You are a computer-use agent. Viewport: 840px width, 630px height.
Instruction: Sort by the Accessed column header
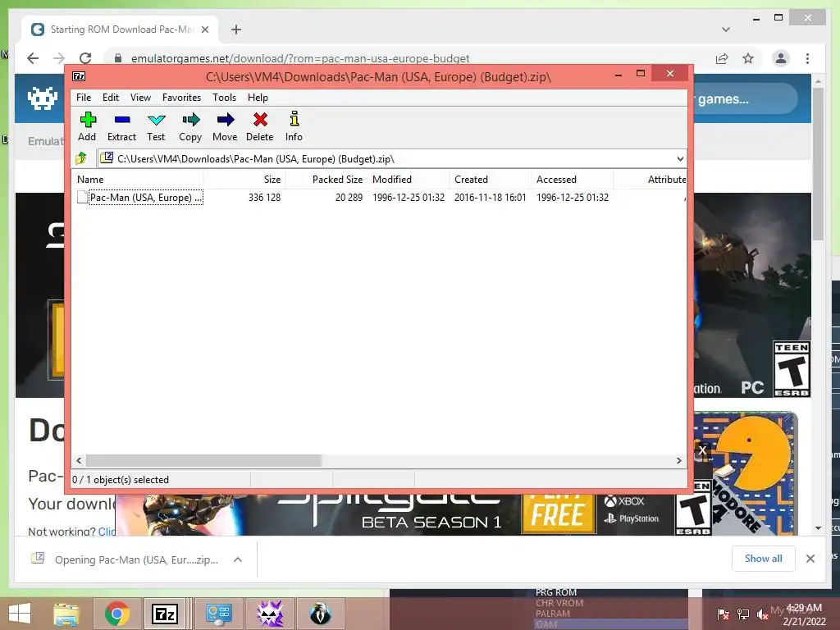coord(572,180)
